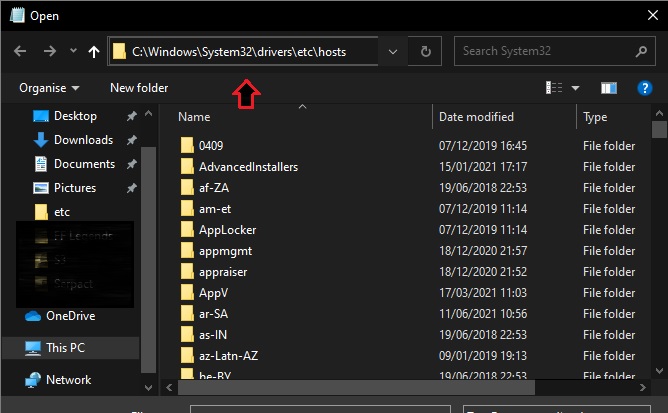
Task: Refresh the current folder view
Action: (x=425, y=52)
